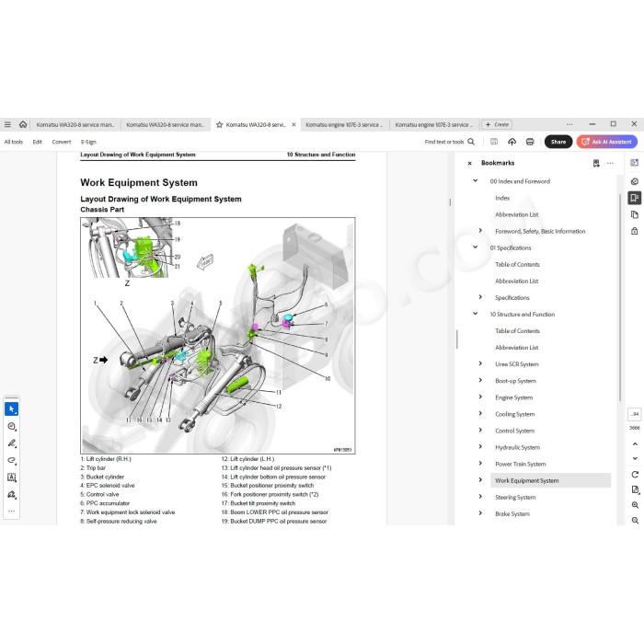Click the current page number field

[x=635, y=414]
